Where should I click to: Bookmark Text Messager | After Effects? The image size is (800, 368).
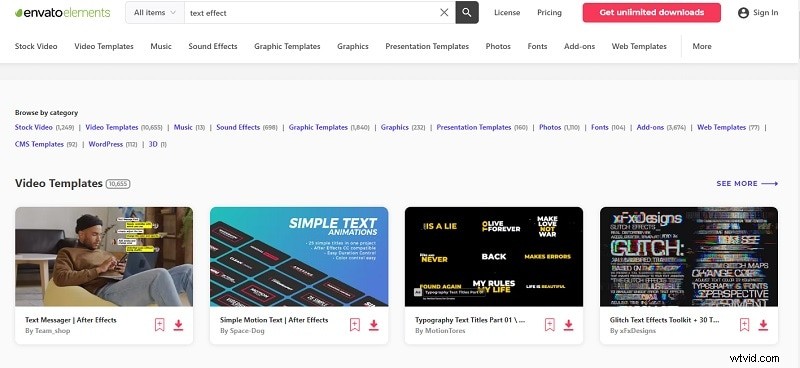coord(160,325)
